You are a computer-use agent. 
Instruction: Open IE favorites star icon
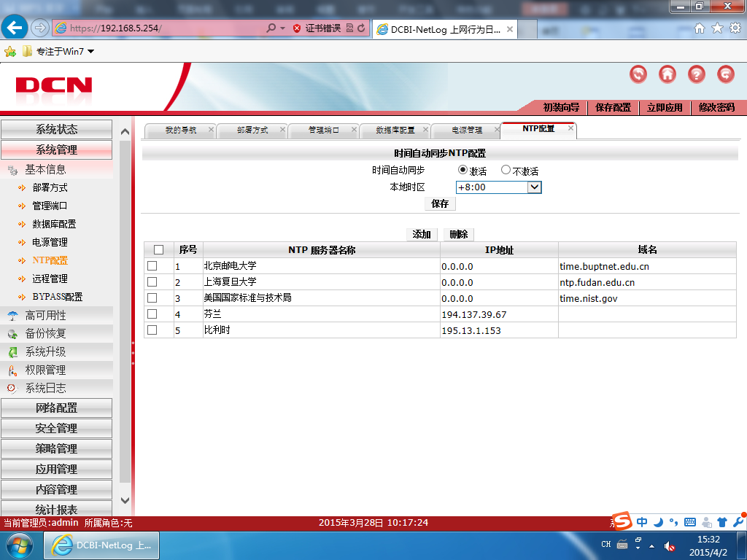point(717,28)
